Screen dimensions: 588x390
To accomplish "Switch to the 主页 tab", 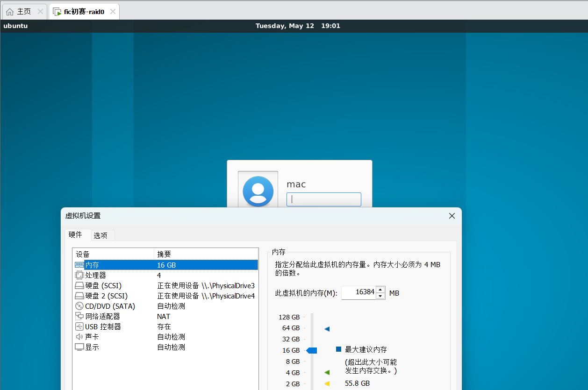I will tap(25, 12).
